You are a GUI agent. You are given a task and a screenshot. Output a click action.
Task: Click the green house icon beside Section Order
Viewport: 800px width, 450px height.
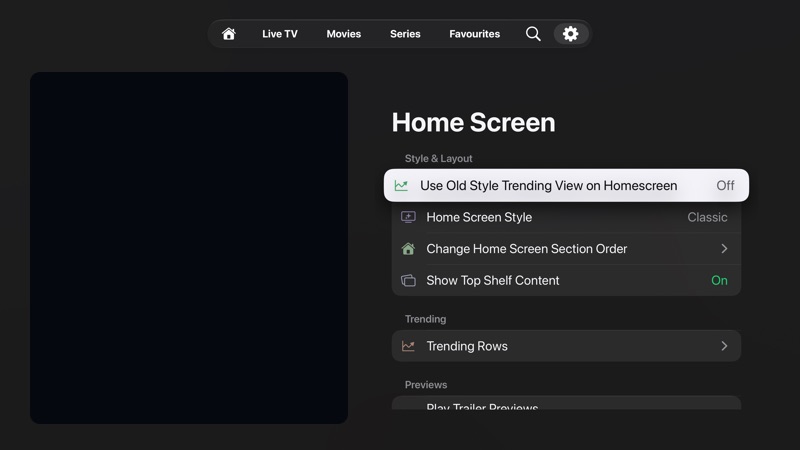tap(408, 248)
